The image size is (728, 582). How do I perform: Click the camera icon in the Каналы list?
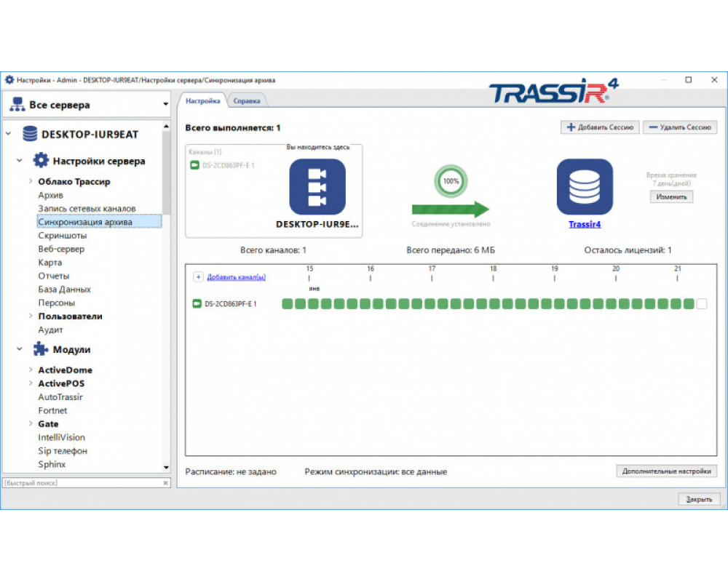coord(194,165)
